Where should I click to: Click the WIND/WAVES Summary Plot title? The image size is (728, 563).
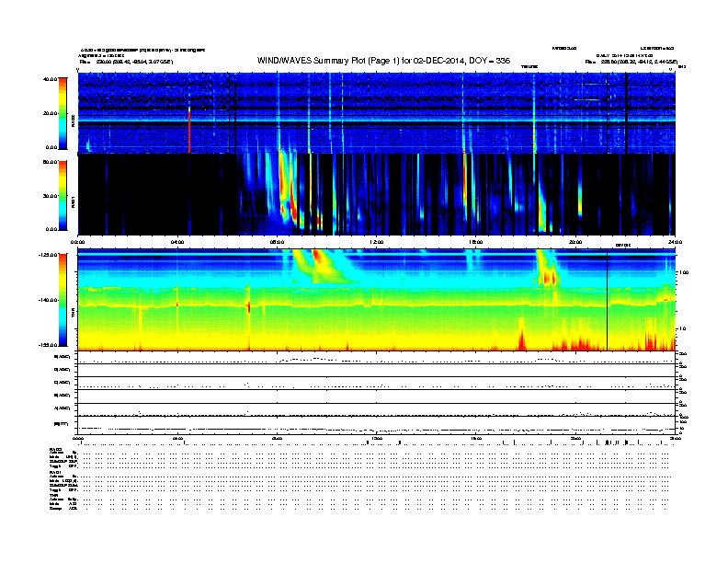point(383,61)
